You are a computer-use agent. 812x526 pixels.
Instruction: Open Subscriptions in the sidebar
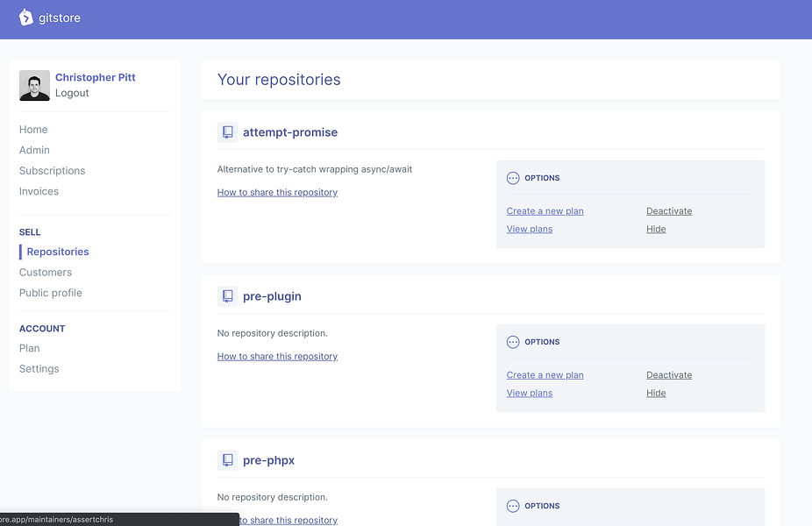53,171
